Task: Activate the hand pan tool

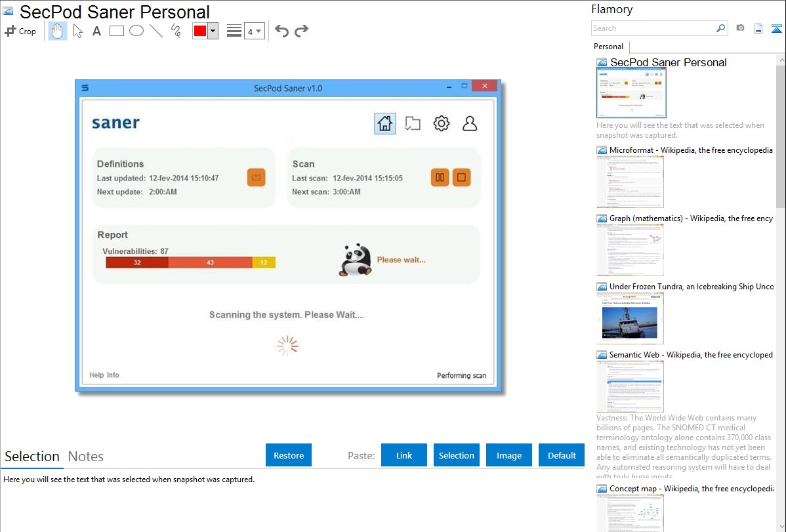Action: [x=57, y=31]
